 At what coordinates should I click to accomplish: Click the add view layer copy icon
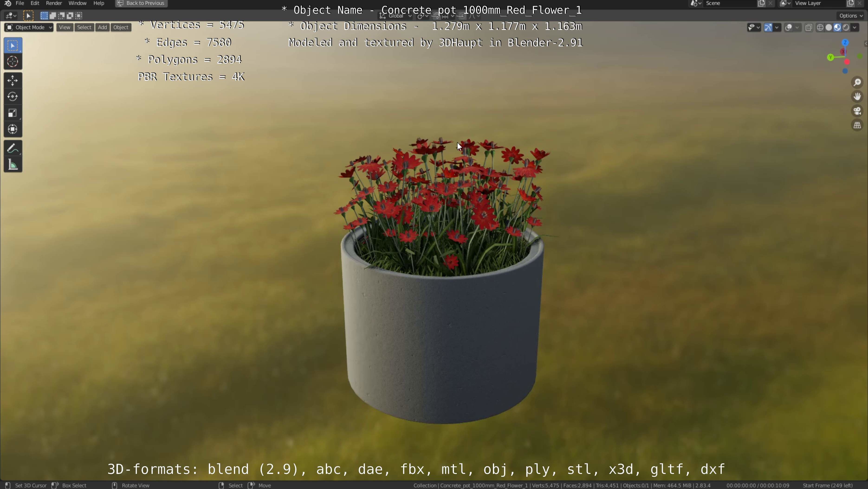(x=850, y=3)
